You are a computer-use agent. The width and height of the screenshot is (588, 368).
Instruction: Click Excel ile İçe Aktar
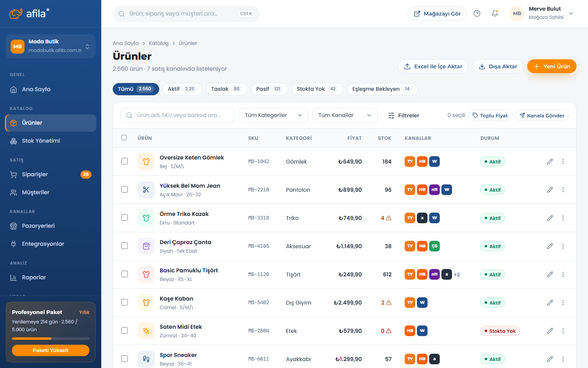pyautogui.click(x=433, y=66)
